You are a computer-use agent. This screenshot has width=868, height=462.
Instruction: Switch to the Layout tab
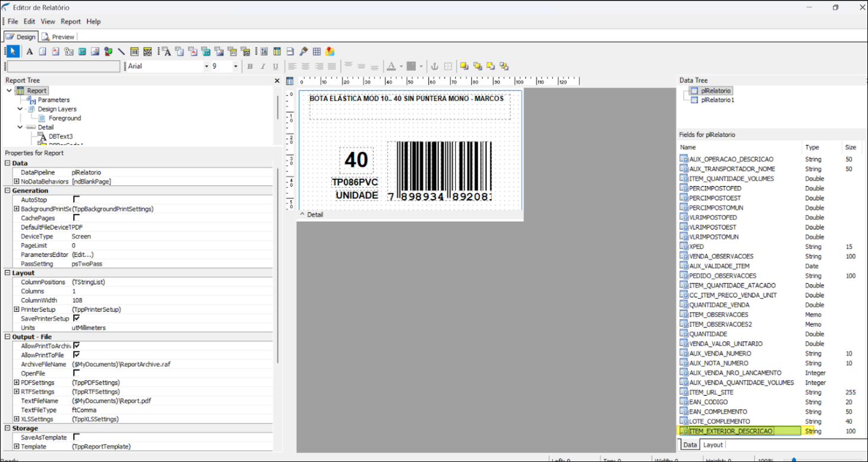coord(713,445)
